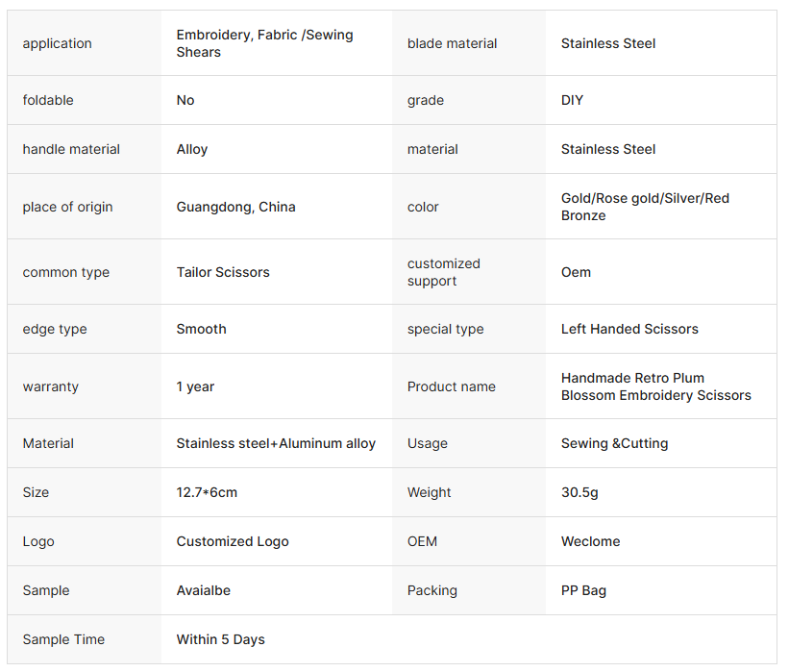Select the 'Alloy' handle material value
The width and height of the screenshot is (789, 672).
[192, 150]
